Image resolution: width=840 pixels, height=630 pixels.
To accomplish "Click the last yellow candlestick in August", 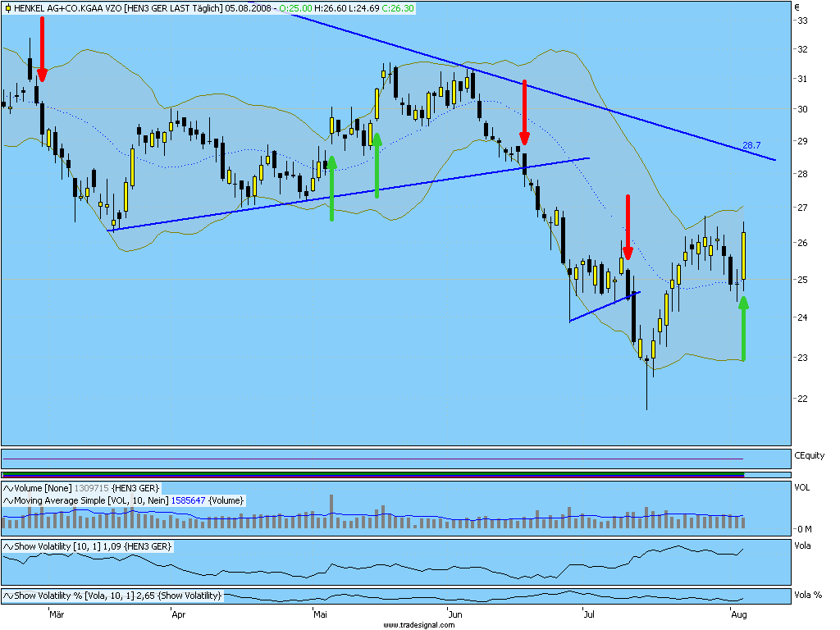I will pos(743,256).
